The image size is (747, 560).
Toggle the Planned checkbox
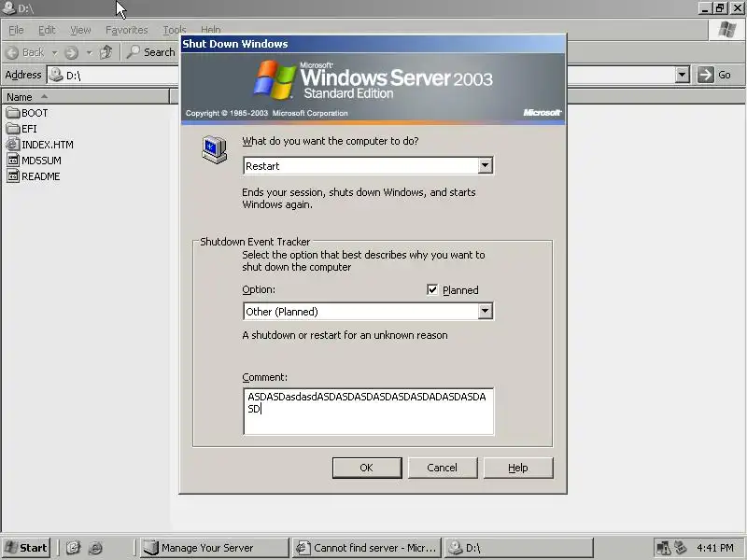pos(432,289)
